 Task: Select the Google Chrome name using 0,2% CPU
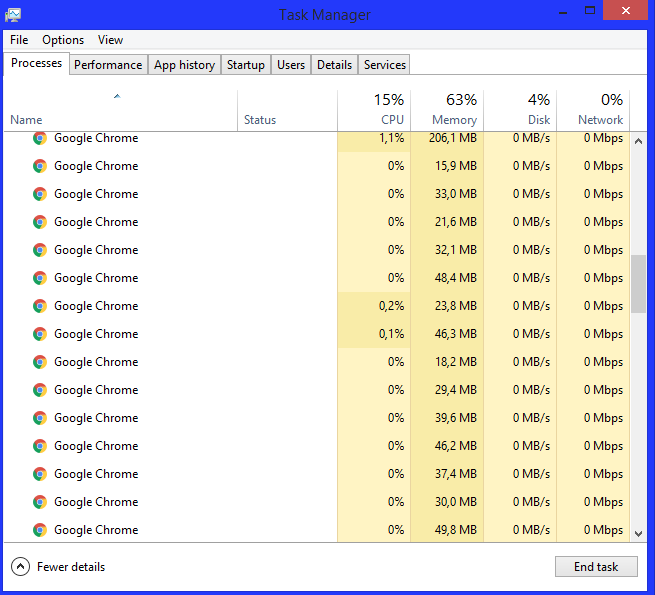(96, 306)
